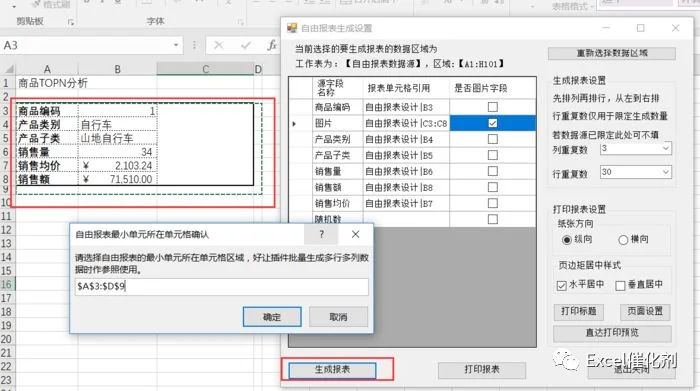The width and height of the screenshot is (700, 391).
Task: Select column C header
Action: click(205, 69)
